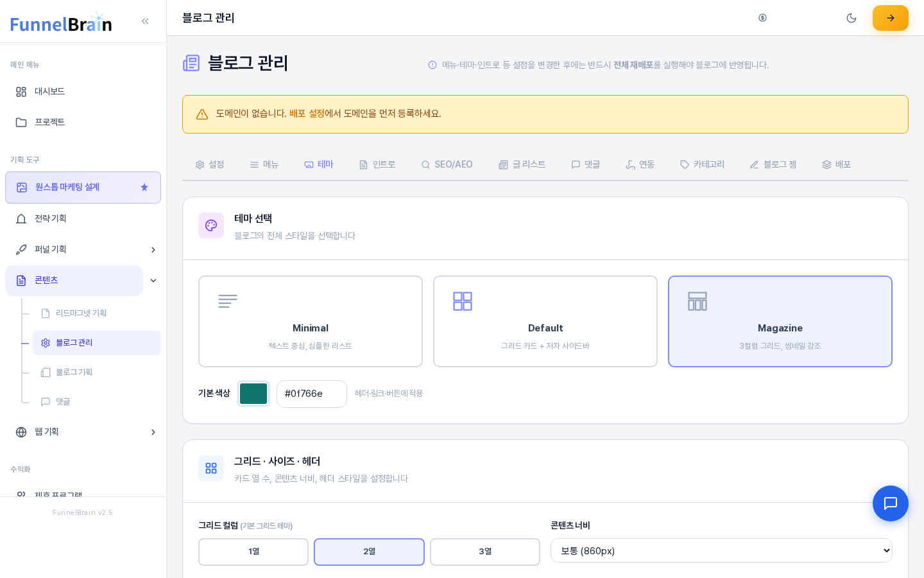Switch to 블로그 젬 tab

tap(773, 164)
